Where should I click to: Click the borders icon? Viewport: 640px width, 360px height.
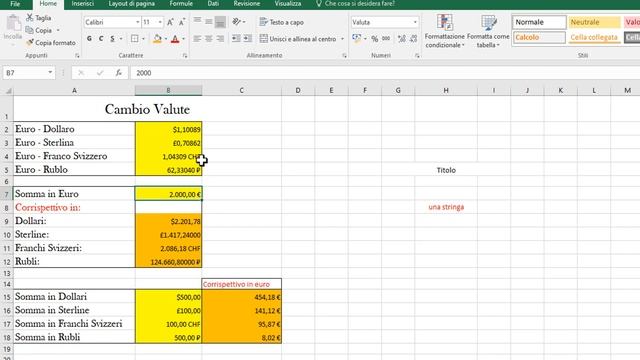point(135,39)
